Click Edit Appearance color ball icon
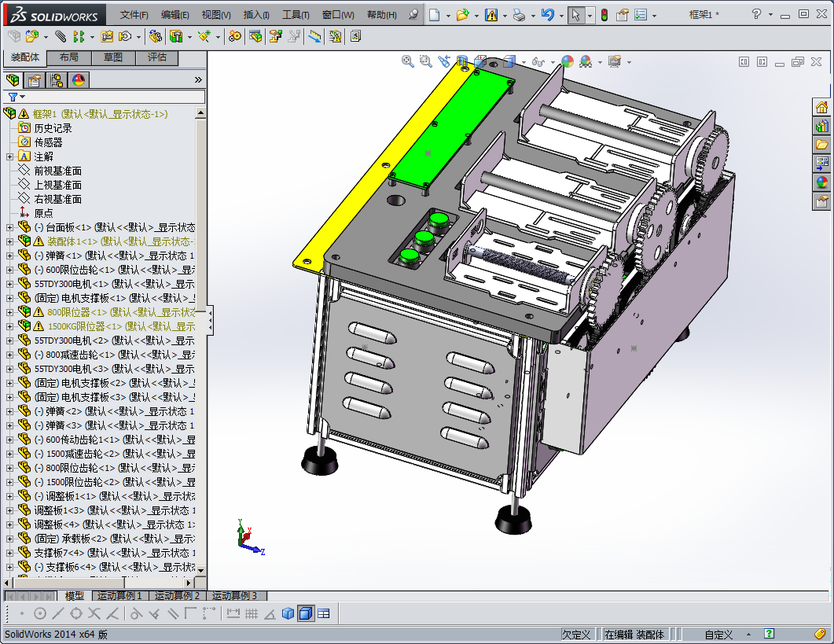This screenshot has height=644, width=834. click(568, 62)
